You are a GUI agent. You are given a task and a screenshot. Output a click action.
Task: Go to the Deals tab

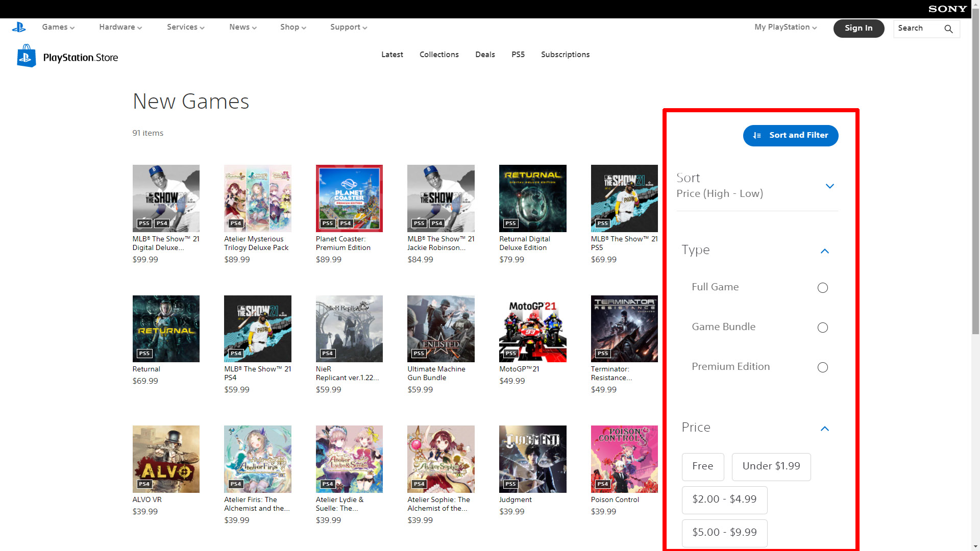[x=485, y=55]
